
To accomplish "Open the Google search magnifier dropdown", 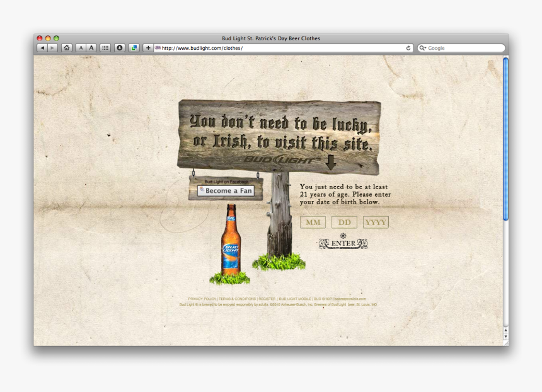I will tap(423, 48).
